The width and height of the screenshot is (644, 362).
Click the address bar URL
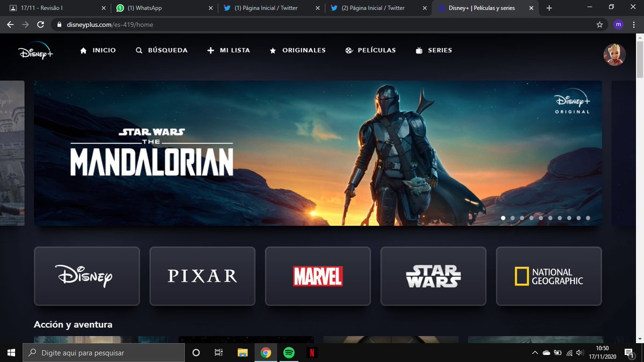pyautogui.click(x=111, y=25)
